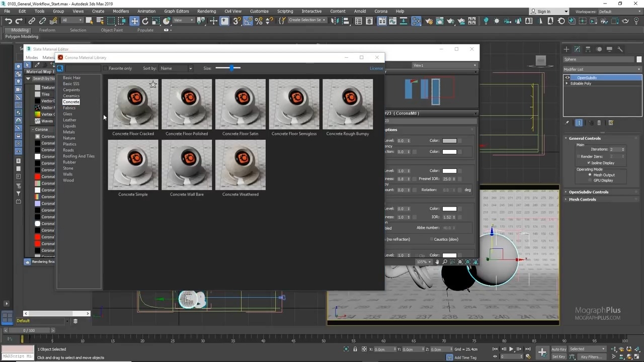644x362 pixels.
Task: Open the Rendering menu
Action: [x=206, y=11]
